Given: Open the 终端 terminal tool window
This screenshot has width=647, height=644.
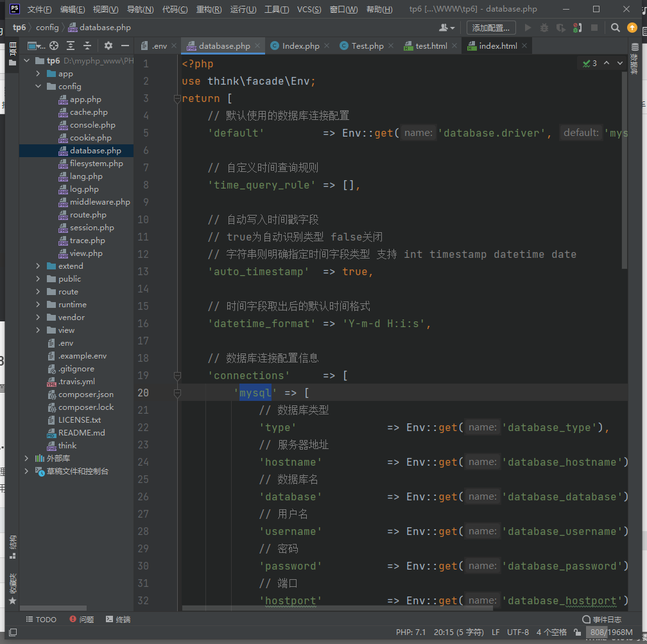Looking at the screenshot, I should [x=118, y=619].
